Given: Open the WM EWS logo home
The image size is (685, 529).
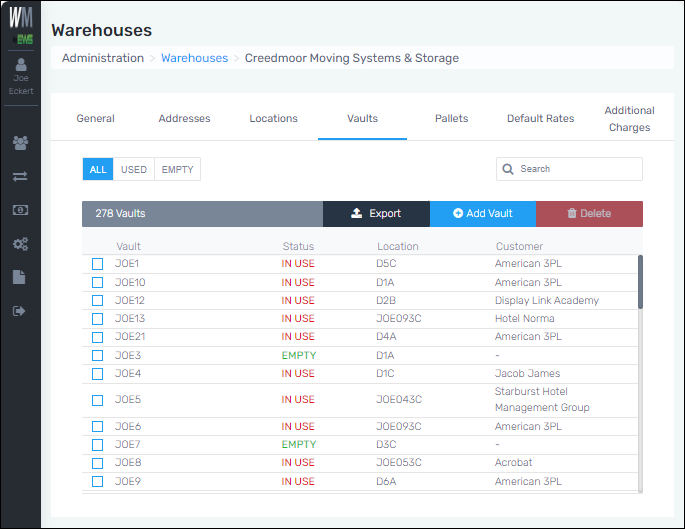Looking at the screenshot, I should tap(21, 24).
